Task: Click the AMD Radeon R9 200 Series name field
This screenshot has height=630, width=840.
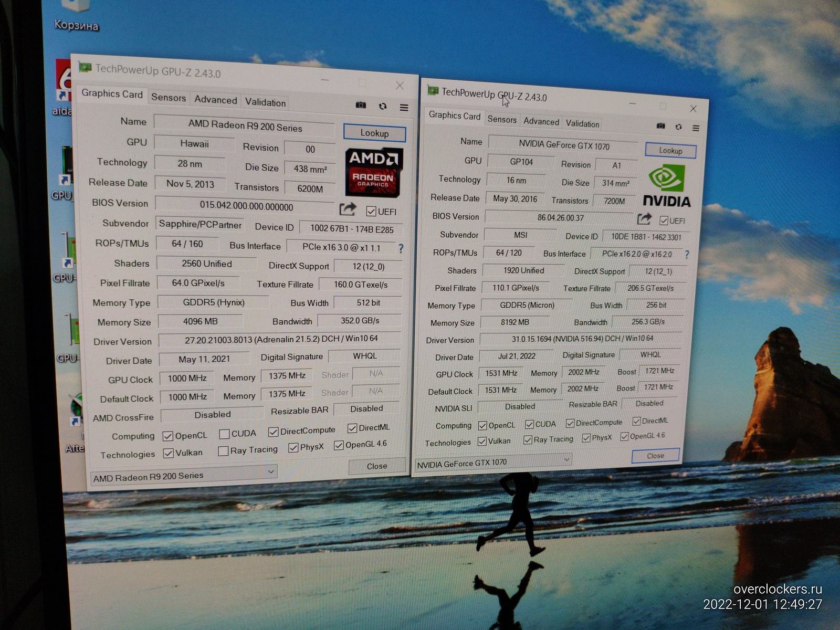Action: point(245,126)
